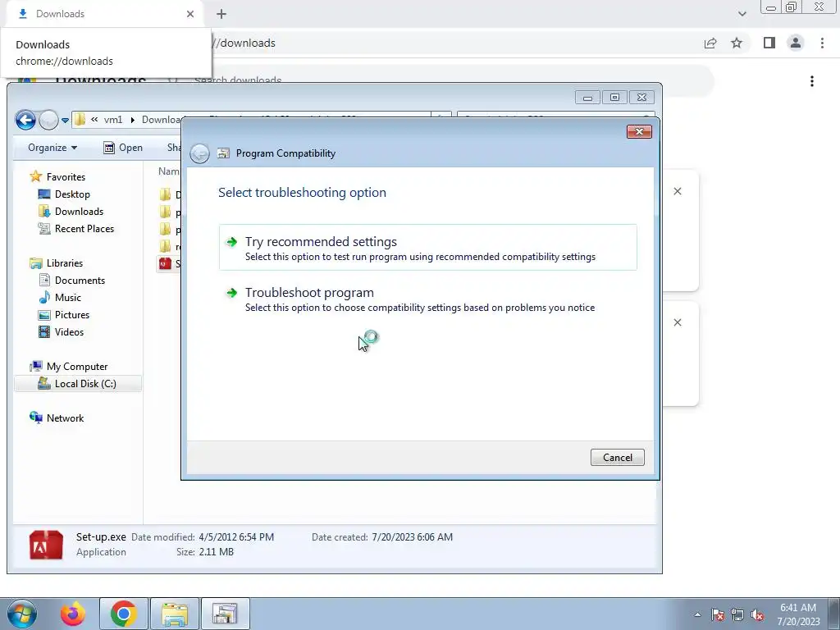Click the Set-up.exe file list icon

165,263
